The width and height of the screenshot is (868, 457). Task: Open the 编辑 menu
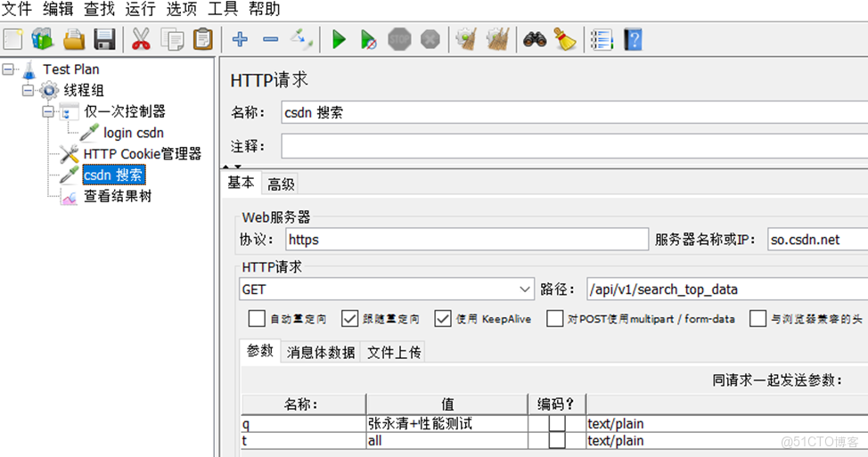(x=58, y=9)
